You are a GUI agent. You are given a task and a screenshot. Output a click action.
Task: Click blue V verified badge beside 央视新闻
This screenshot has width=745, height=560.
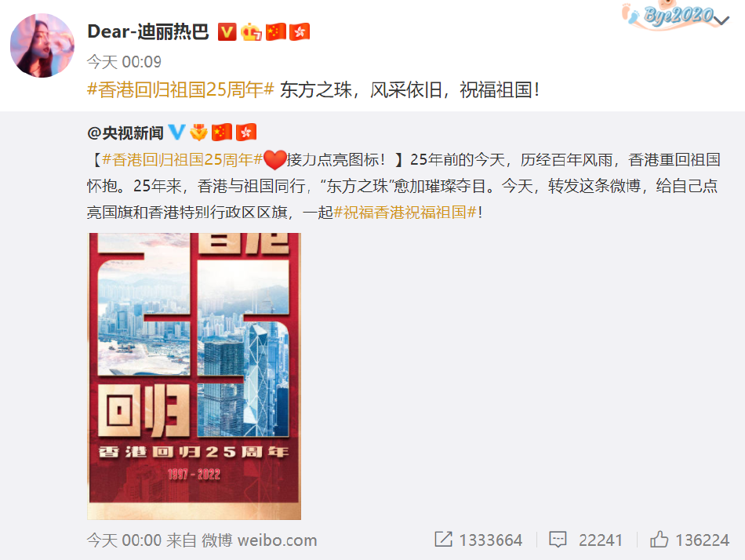(x=176, y=132)
